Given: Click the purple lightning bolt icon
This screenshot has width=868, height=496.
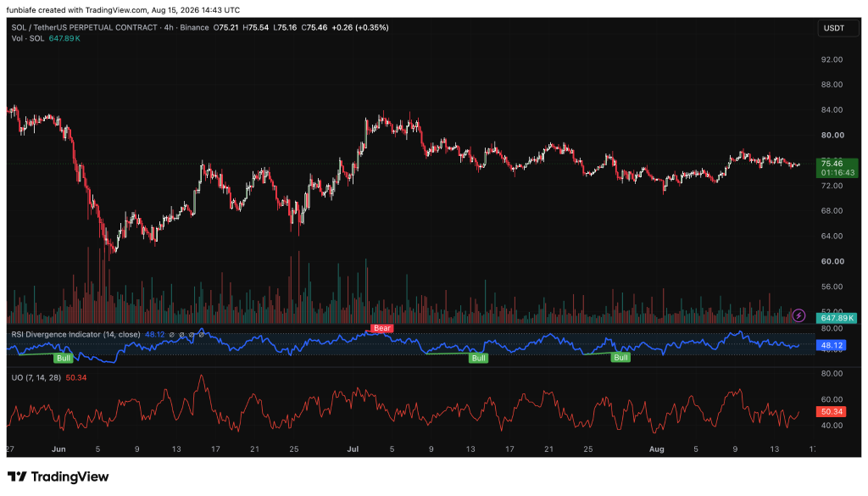Looking at the screenshot, I should [798, 315].
